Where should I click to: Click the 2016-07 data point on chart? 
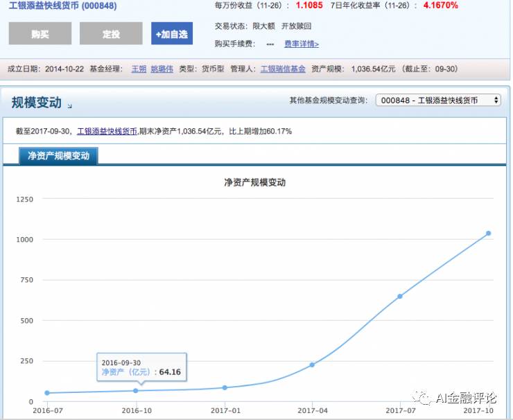click(47, 393)
